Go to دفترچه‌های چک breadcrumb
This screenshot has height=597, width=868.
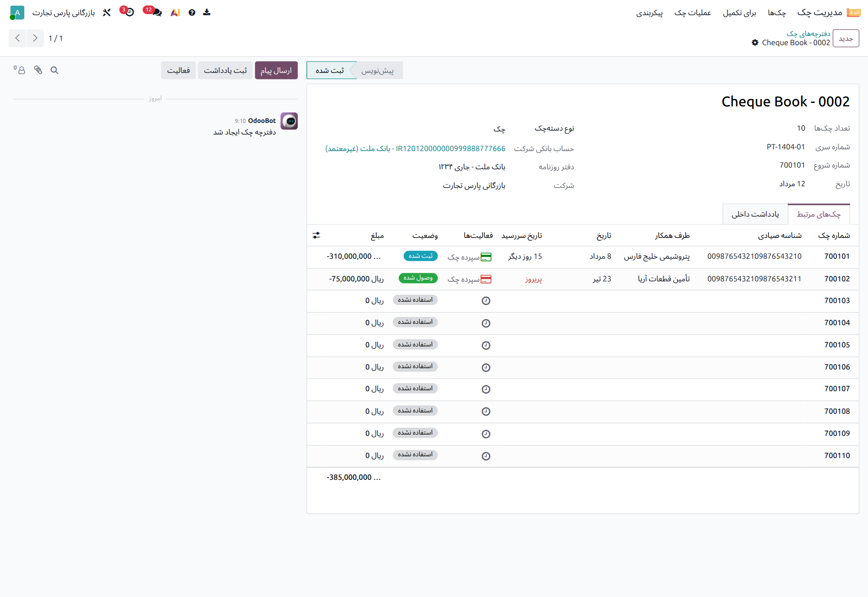[x=808, y=33]
